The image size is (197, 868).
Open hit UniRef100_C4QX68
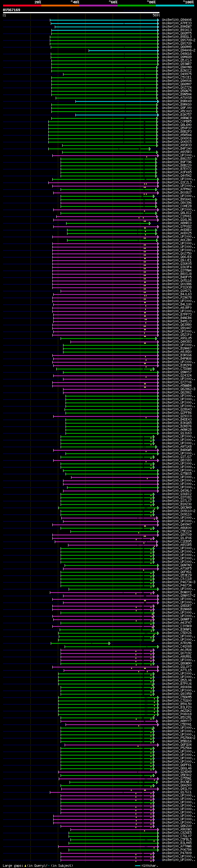click(x=176, y=647)
